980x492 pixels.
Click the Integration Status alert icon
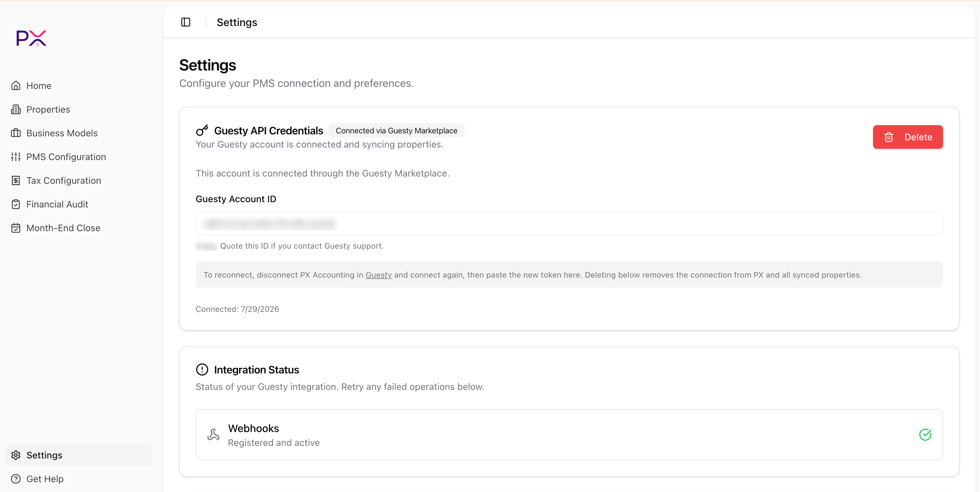[202, 369]
